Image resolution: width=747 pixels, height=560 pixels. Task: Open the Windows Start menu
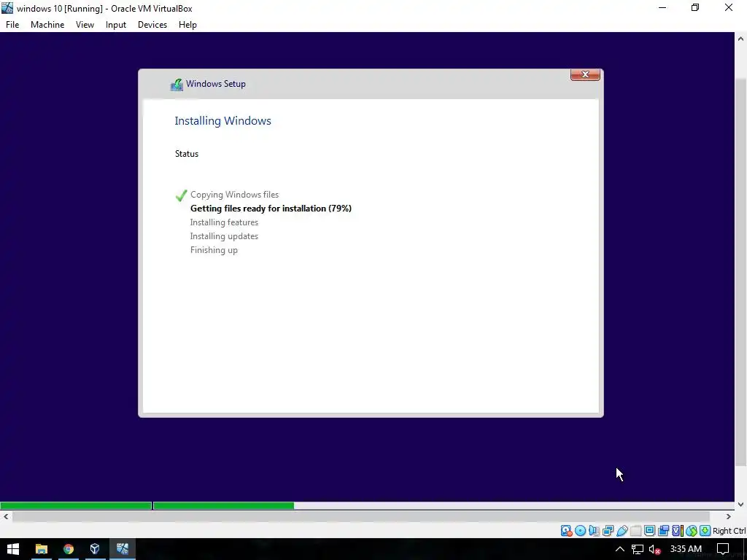(x=13, y=549)
